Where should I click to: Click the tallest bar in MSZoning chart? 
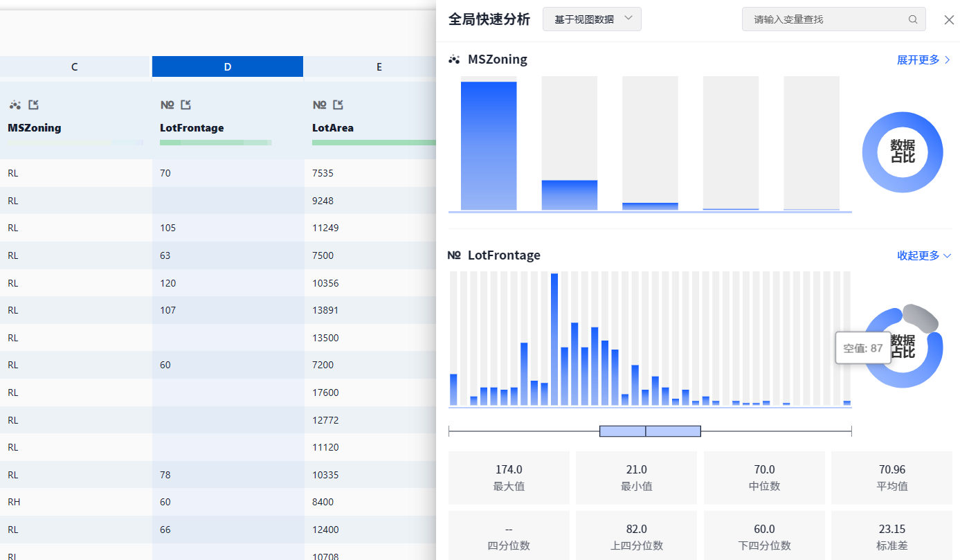[489, 145]
